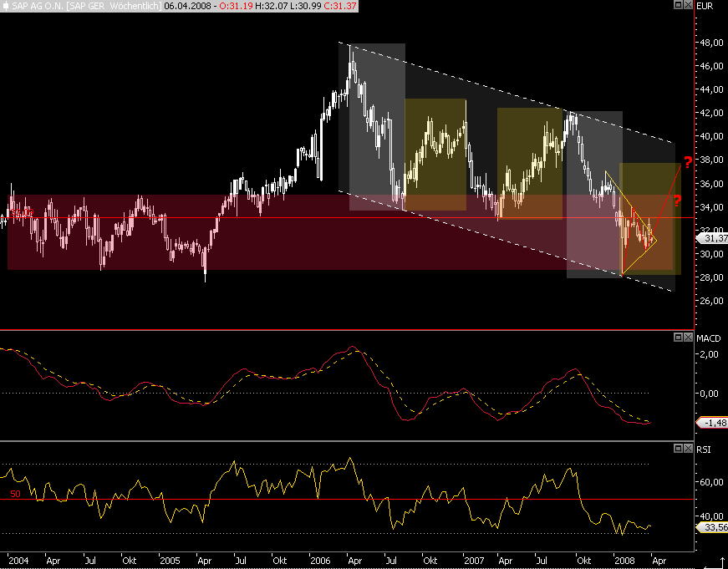728x569 pixels.
Task: Maximize the MACD indicator panel
Action: (x=677, y=338)
